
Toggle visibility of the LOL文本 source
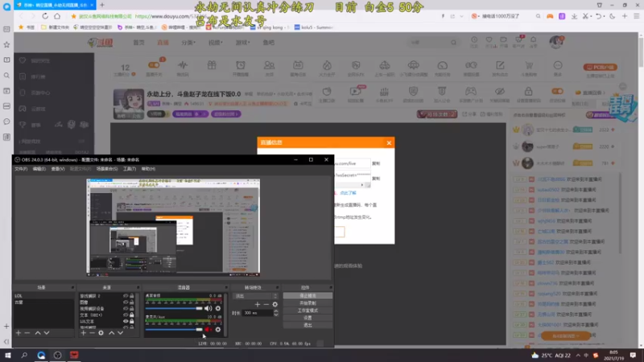pos(126,321)
